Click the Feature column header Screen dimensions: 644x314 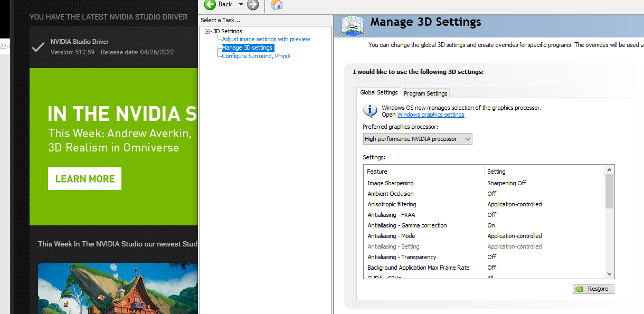pyautogui.click(x=424, y=172)
